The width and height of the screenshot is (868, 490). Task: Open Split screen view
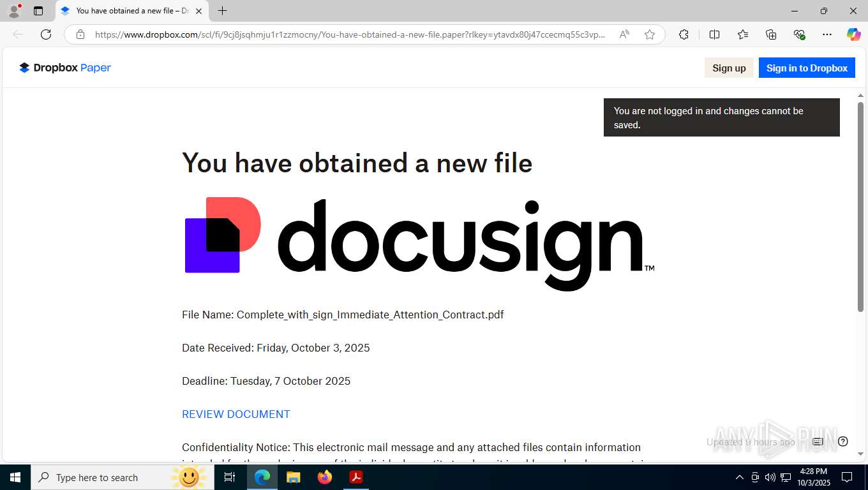tap(714, 34)
